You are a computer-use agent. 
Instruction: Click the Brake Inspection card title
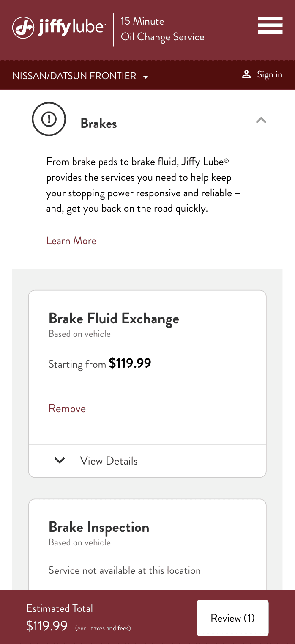tap(99, 527)
